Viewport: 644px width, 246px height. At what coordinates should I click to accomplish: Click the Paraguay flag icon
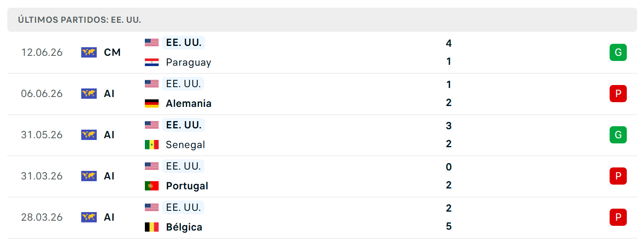click(x=152, y=62)
